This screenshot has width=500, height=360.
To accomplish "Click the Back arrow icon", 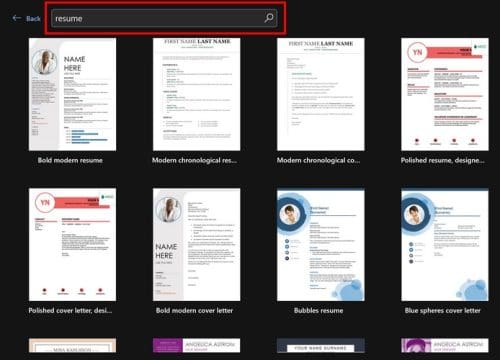I will [x=17, y=18].
